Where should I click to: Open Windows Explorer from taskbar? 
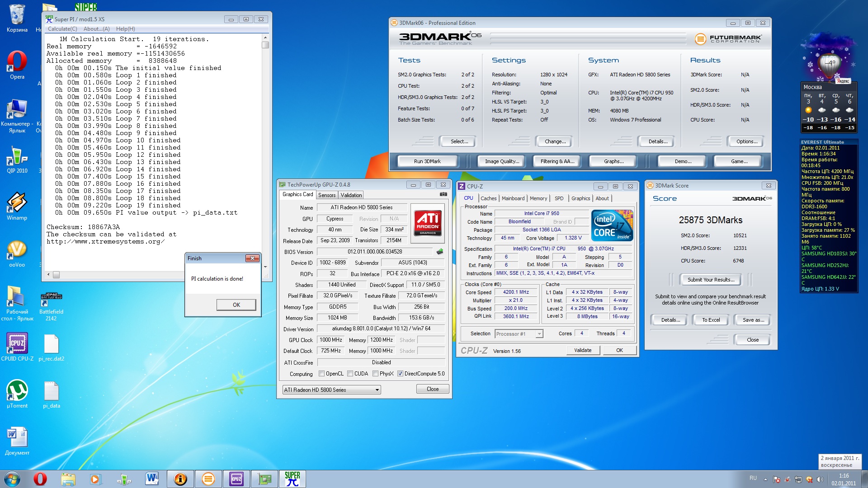[68, 479]
